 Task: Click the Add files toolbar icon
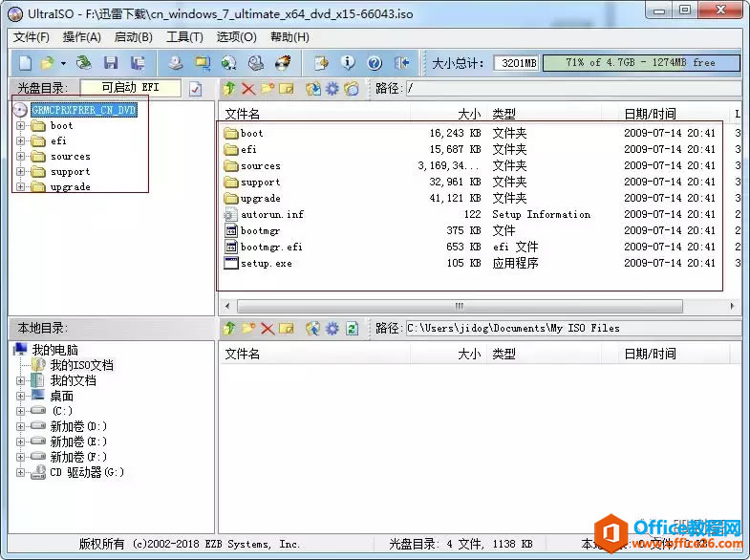[321, 63]
